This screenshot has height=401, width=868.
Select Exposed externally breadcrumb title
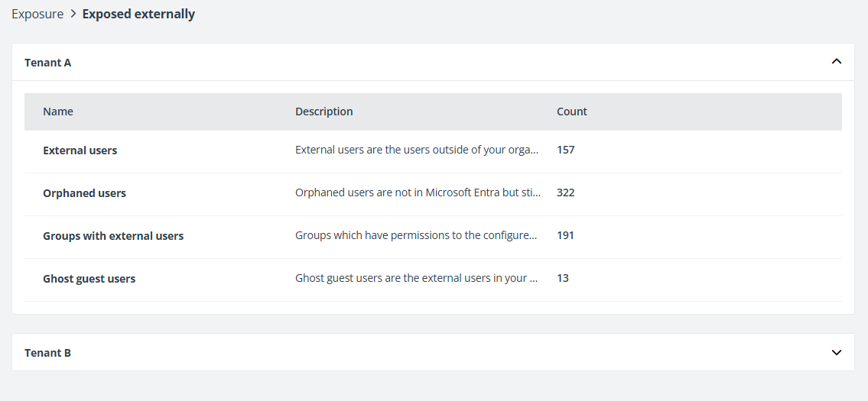tap(138, 15)
